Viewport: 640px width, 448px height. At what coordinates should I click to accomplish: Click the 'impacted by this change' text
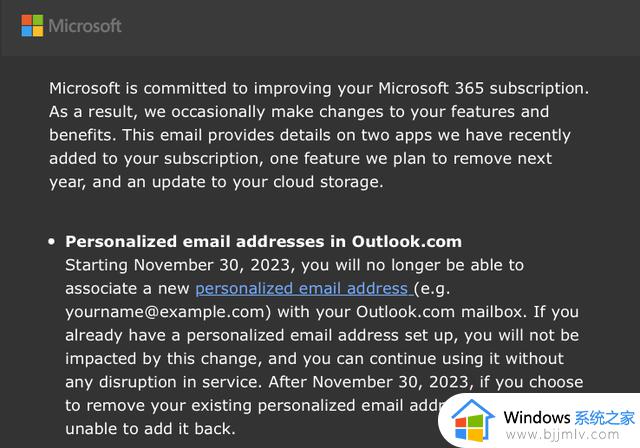click(163, 359)
